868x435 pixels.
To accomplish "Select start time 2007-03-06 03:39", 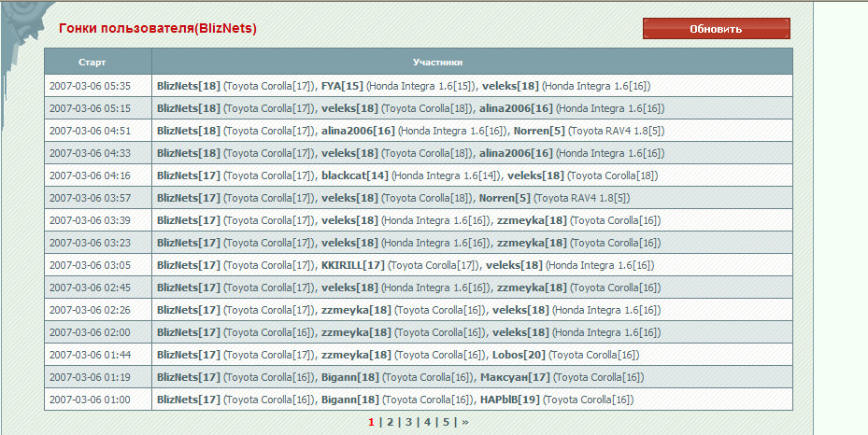I will 91,220.
